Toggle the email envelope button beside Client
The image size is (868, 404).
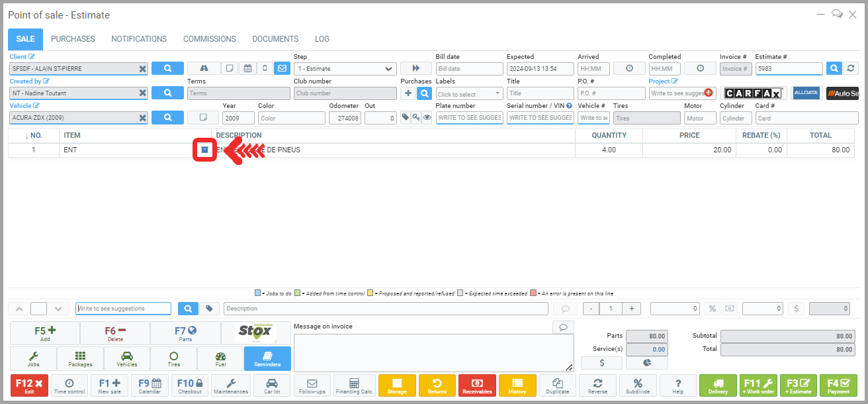click(282, 68)
